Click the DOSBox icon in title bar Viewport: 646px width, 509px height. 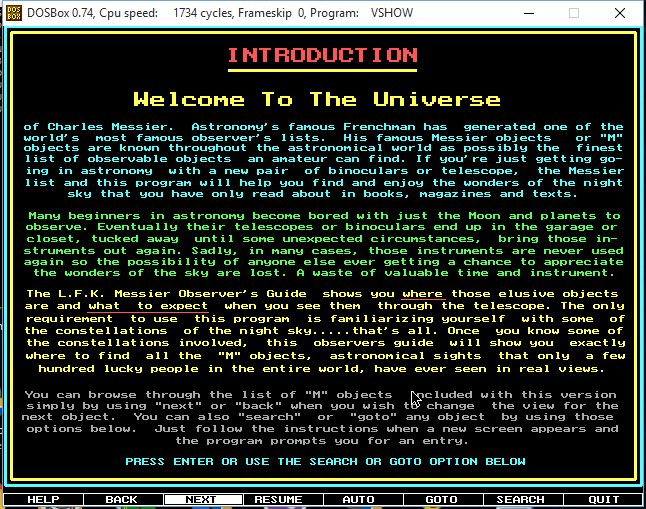pos(15,14)
